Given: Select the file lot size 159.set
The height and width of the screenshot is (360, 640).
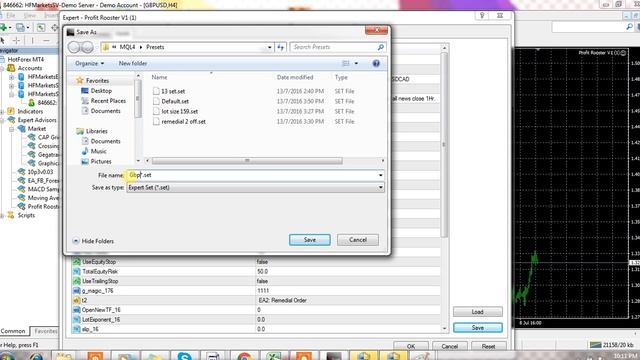Looking at the screenshot, I should 180,111.
